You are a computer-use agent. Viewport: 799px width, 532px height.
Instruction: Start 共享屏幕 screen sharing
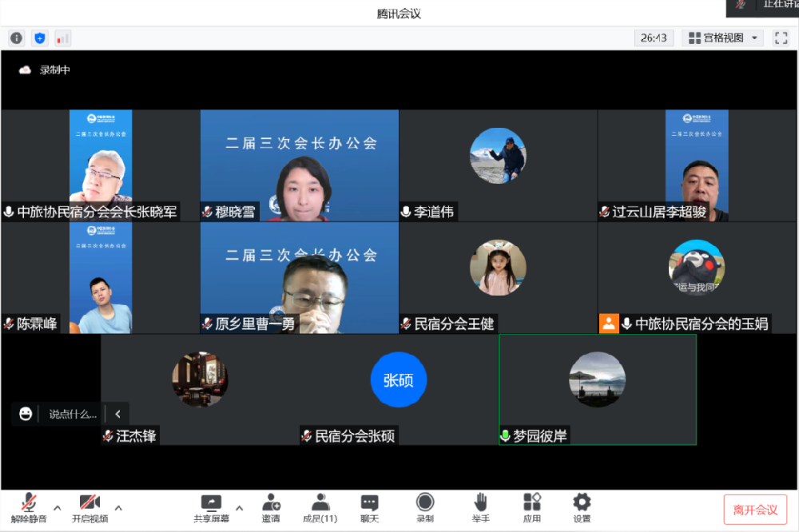point(211,508)
